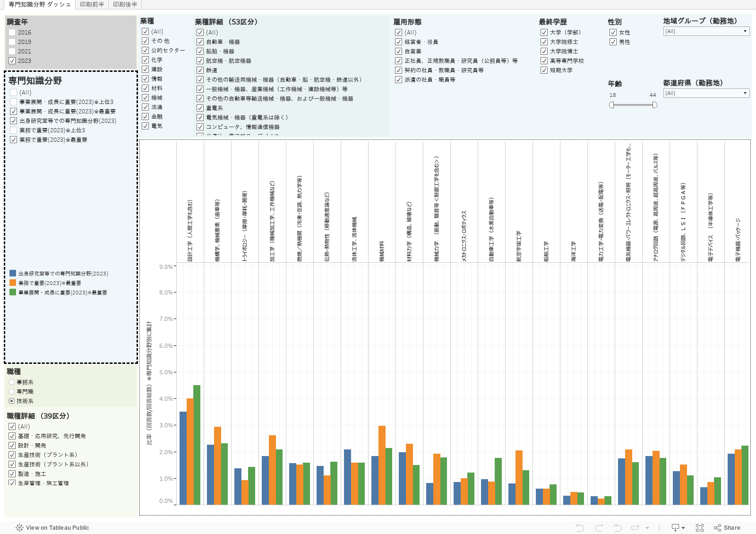Viewport: 756px width, 534px height.
Task: Uncheck 大学（学部） in 最終学歴
Action: (544, 33)
